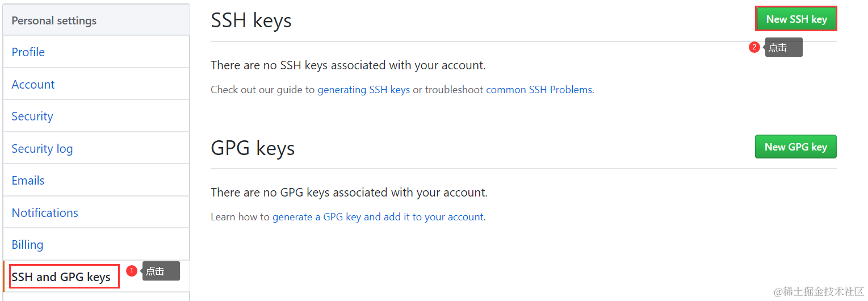Open the Profile settings page
Image resolution: width=868 pixels, height=301 pixels.
pos(96,52)
